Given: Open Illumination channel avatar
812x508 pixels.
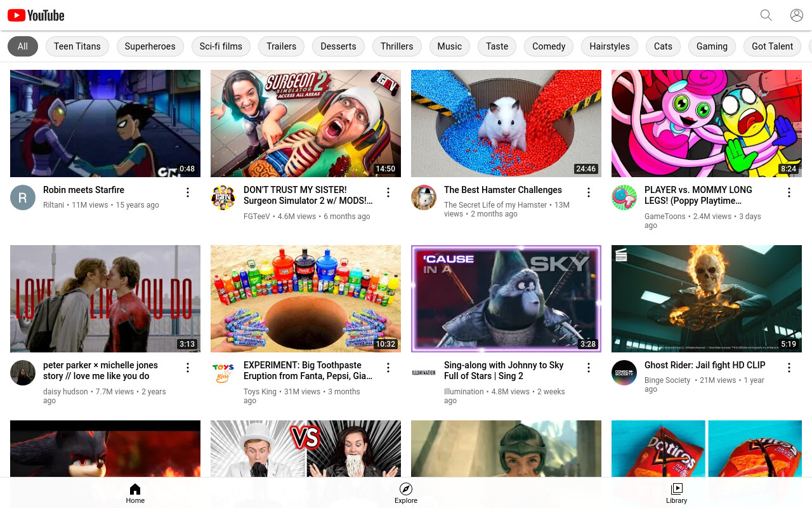Looking at the screenshot, I should [424, 373].
